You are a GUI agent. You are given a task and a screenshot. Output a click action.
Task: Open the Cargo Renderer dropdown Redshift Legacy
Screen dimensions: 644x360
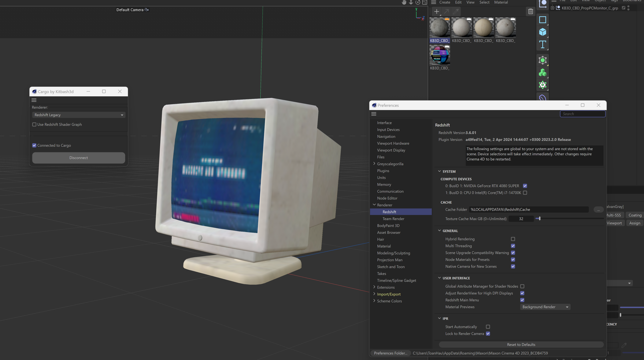(79, 115)
